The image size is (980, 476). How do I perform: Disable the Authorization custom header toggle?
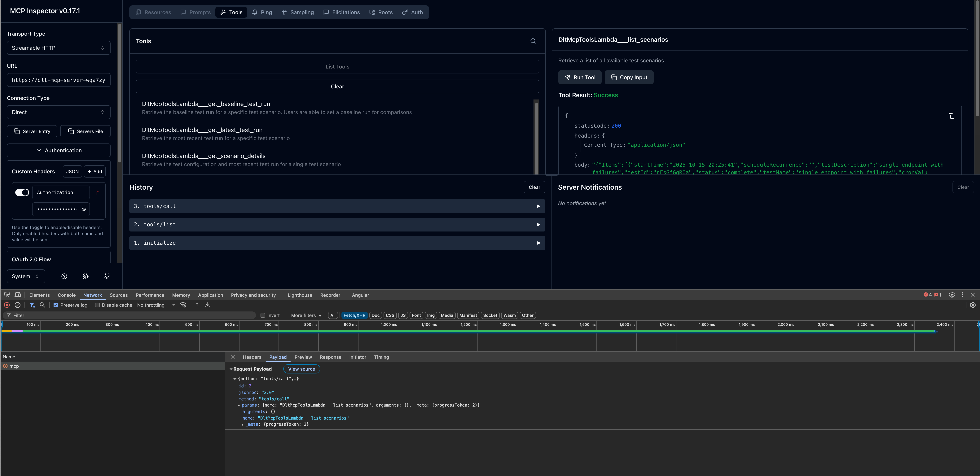tap(22, 192)
